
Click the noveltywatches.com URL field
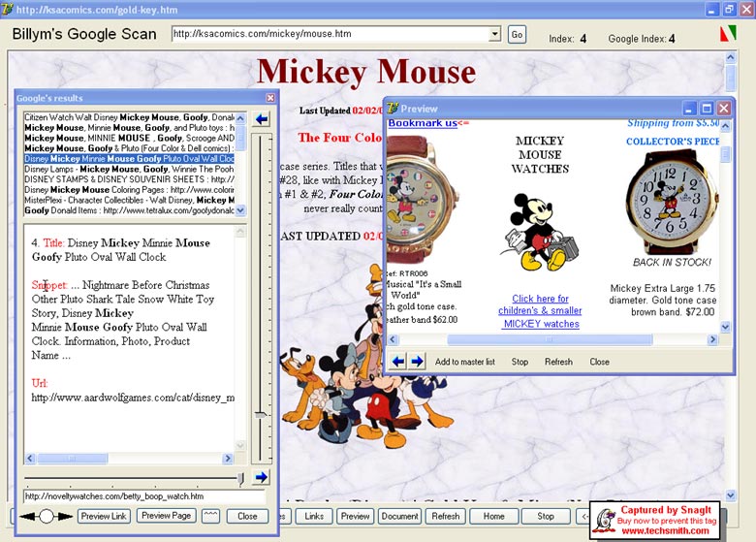(144, 496)
